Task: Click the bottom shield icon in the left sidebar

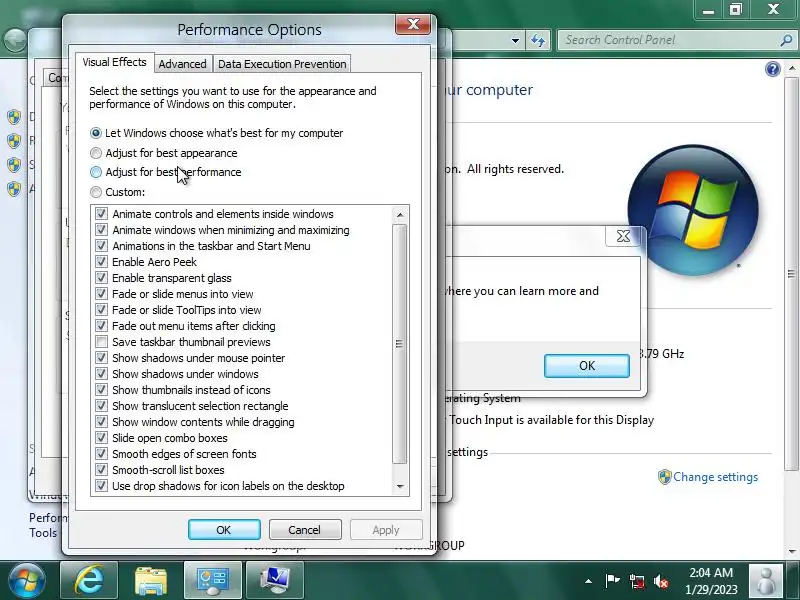Action: (x=14, y=189)
